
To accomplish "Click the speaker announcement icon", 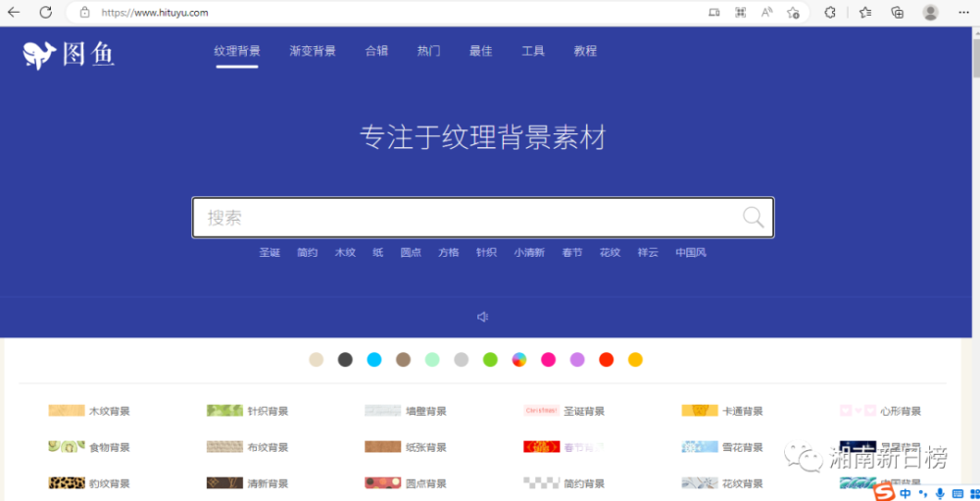I will [482, 317].
